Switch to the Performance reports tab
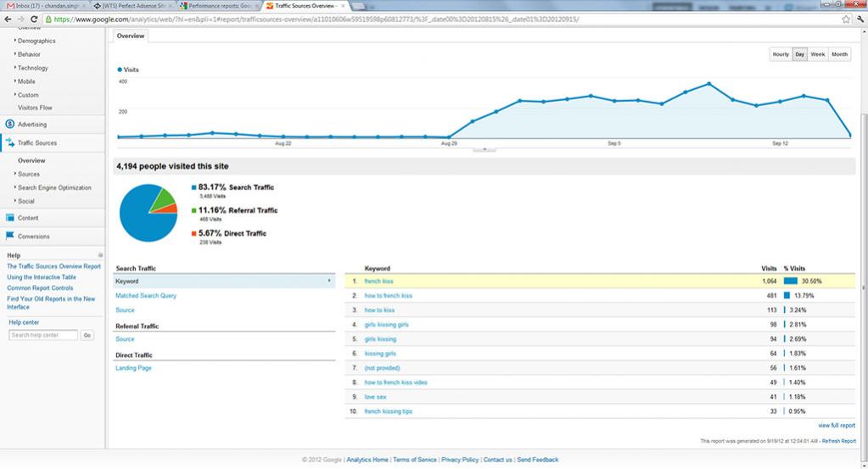 [219, 6]
